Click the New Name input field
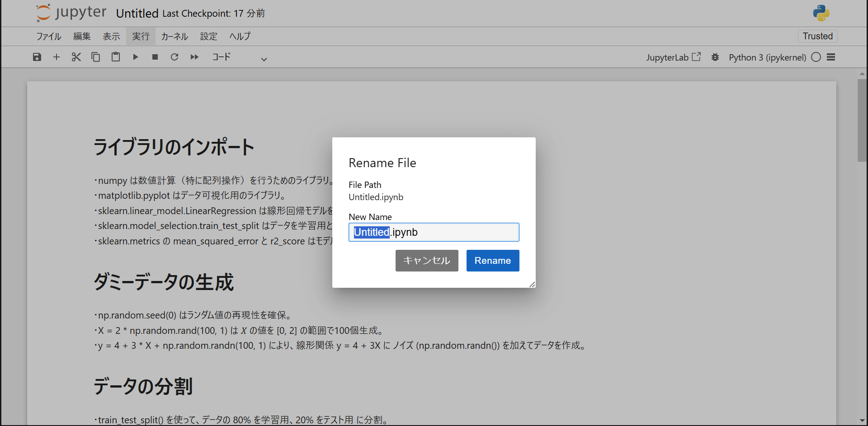The width and height of the screenshot is (868, 426). click(x=434, y=232)
